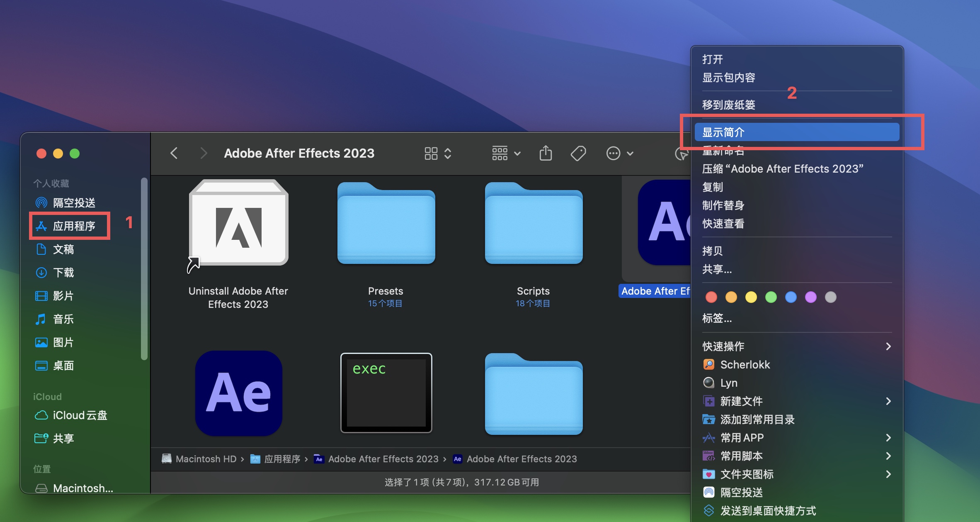Select the unlabeled folder in second row
Viewport: 980px width, 522px height.
pos(534,394)
